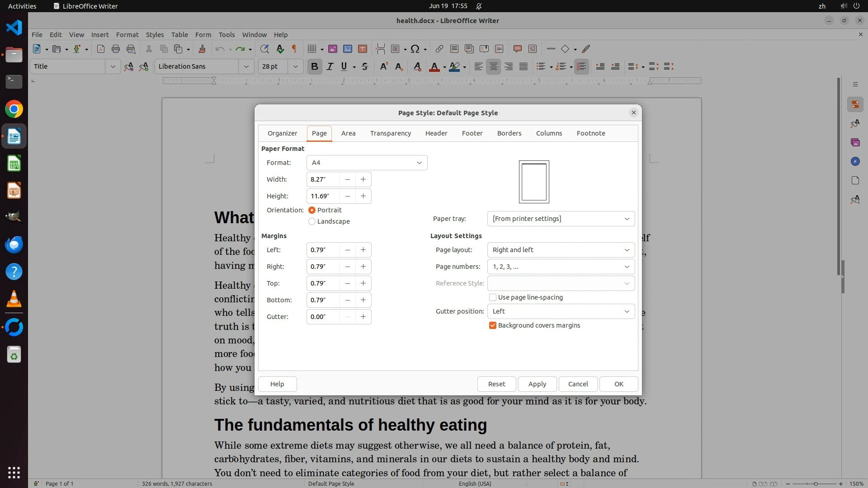The image size is (868, 488).
Task: Click the Center alignment icon
Action: pyautogui.click(x=493, y=67)
